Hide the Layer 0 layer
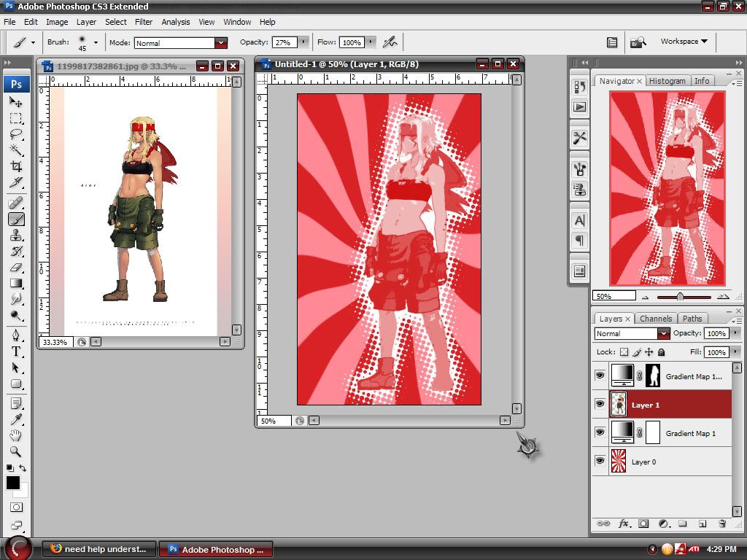The width and height of the screenshot is (747, 560). pyautogui.click(x=600, y=461)
